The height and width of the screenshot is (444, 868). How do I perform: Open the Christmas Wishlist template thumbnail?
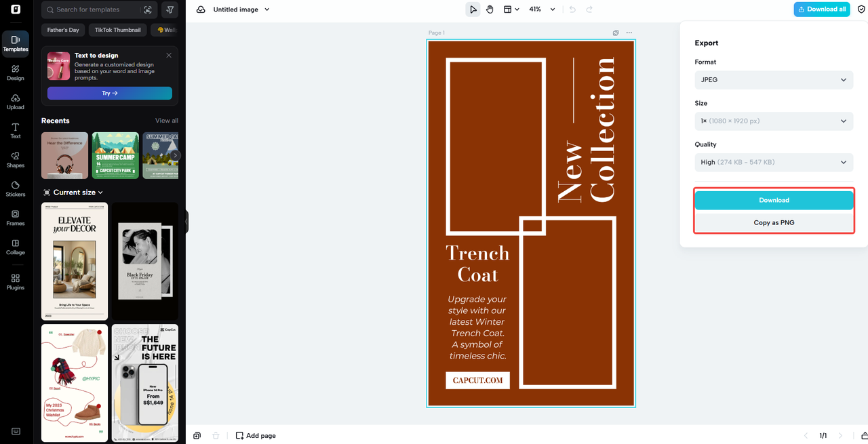75,383
